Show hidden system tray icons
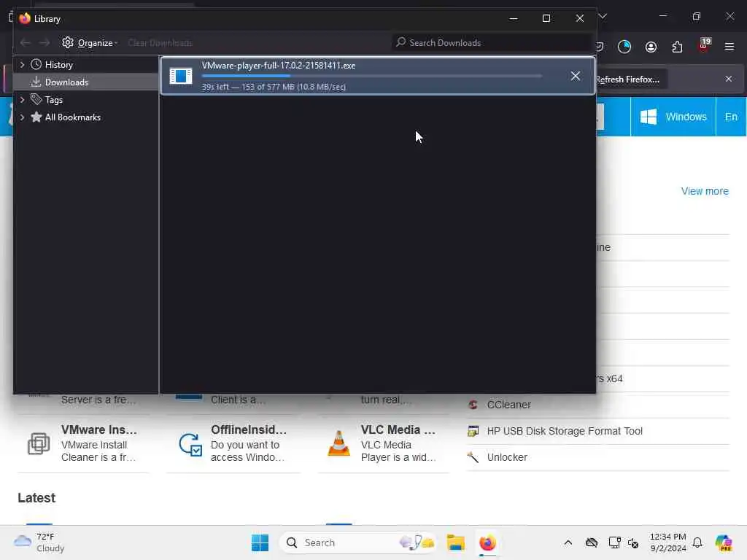Image resolution: width=747 pixels, height=560 pixels. [568, 542]
